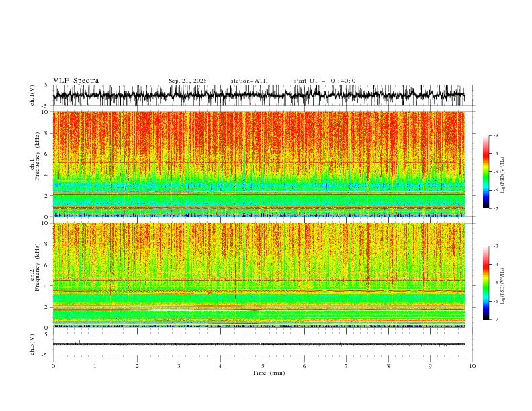This screenshot has height=411, width=532.
Task: Click the ch.3 voltage waveform trace
Action: click(x=259, y=344)
